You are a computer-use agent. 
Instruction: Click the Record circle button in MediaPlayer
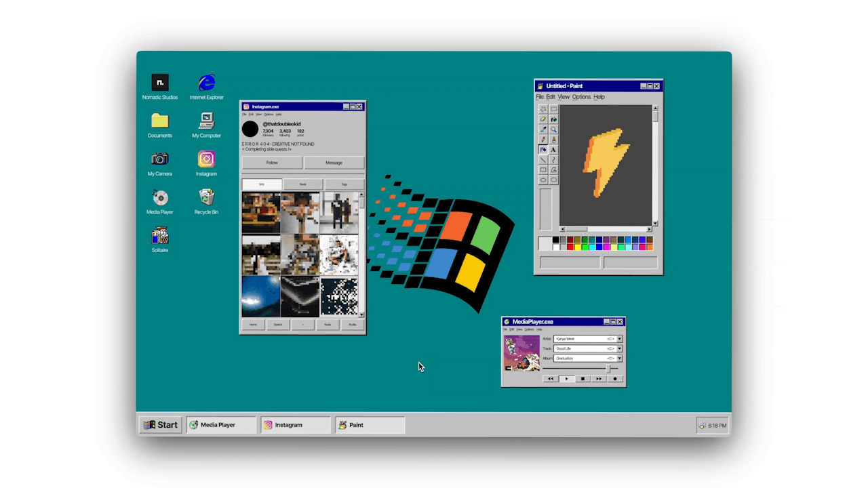coord(615,379)
